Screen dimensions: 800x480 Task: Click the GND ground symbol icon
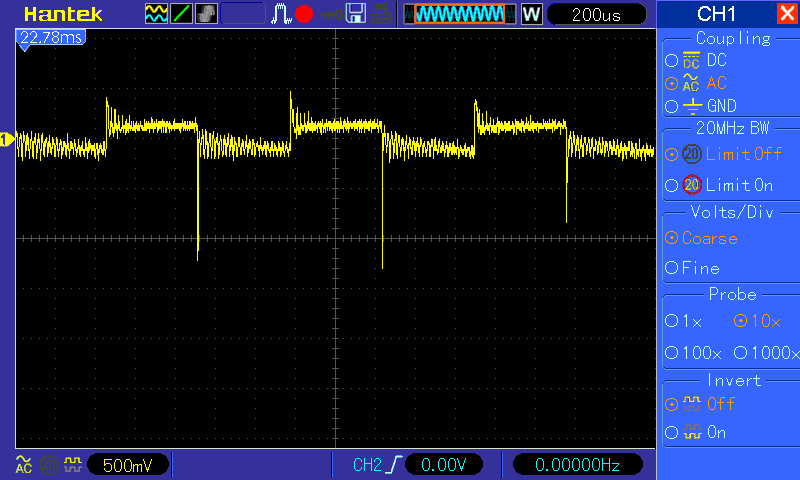pyautogui.click(x=692, y=106)
